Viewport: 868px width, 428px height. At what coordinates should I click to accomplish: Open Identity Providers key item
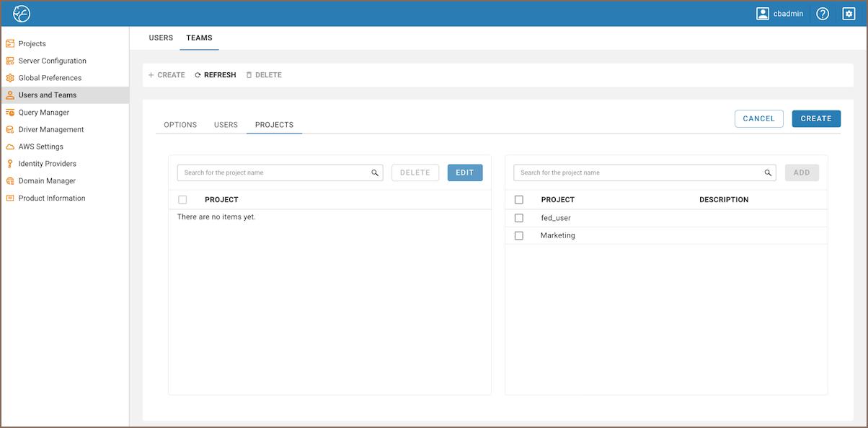(47, 164)
